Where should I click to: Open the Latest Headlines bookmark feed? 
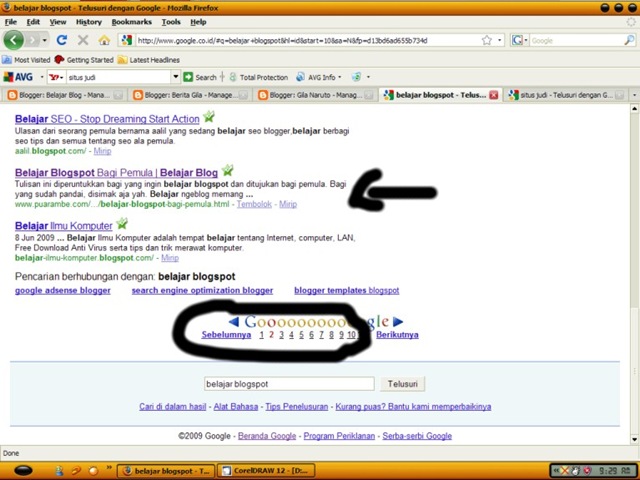point(149,60)
